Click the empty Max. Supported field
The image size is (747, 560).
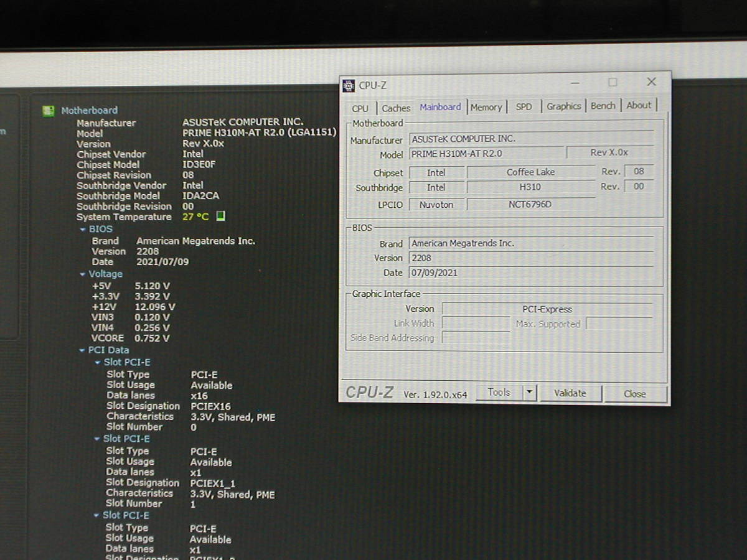click(x=620, y=324)
